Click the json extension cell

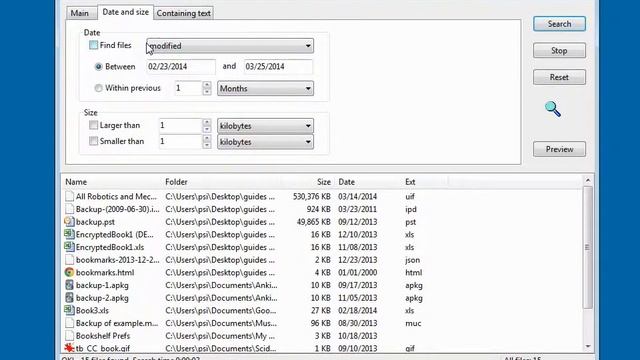(x=413, y=260)
